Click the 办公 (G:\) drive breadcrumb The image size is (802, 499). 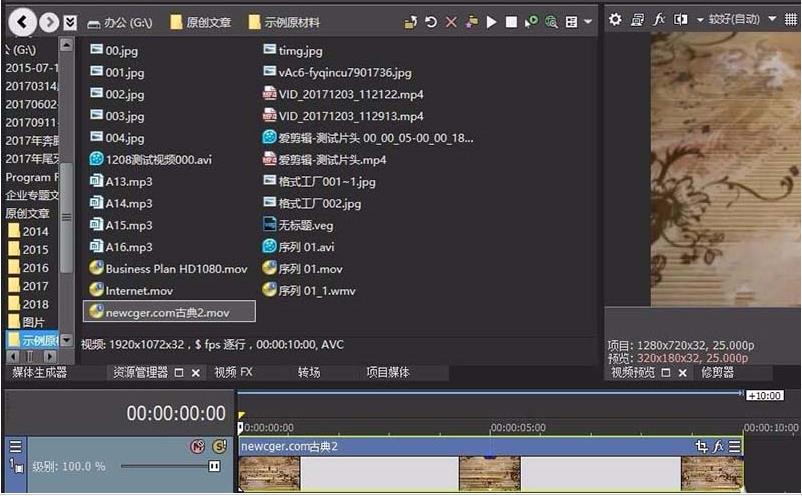pyautogui.click(x=120, y=22)
